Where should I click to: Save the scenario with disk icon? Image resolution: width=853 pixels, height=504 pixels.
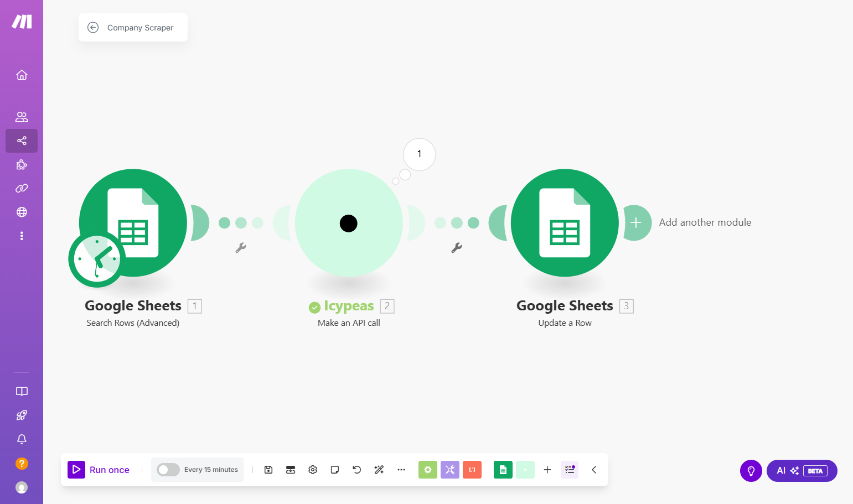pos(268,470)
